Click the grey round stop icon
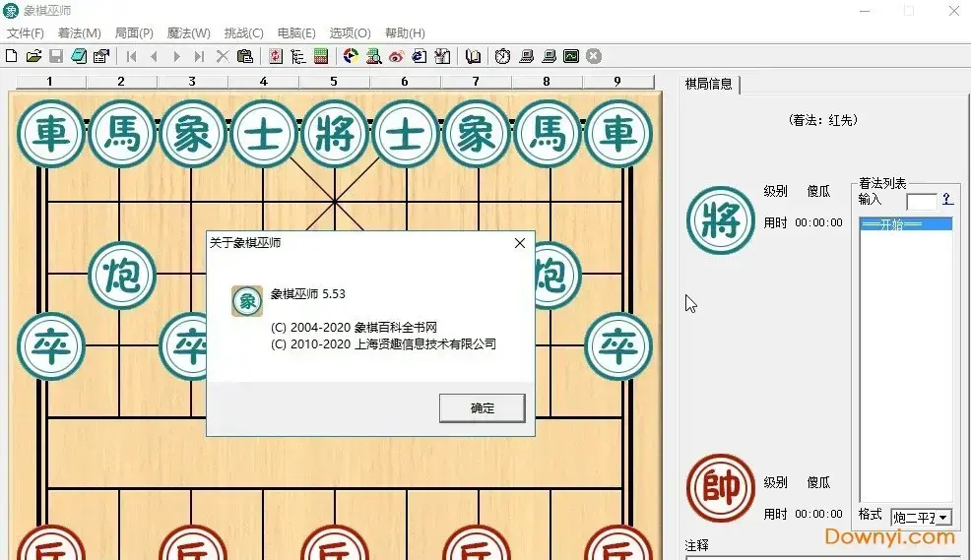The image size is (971, 560). [x=594, y=56]
